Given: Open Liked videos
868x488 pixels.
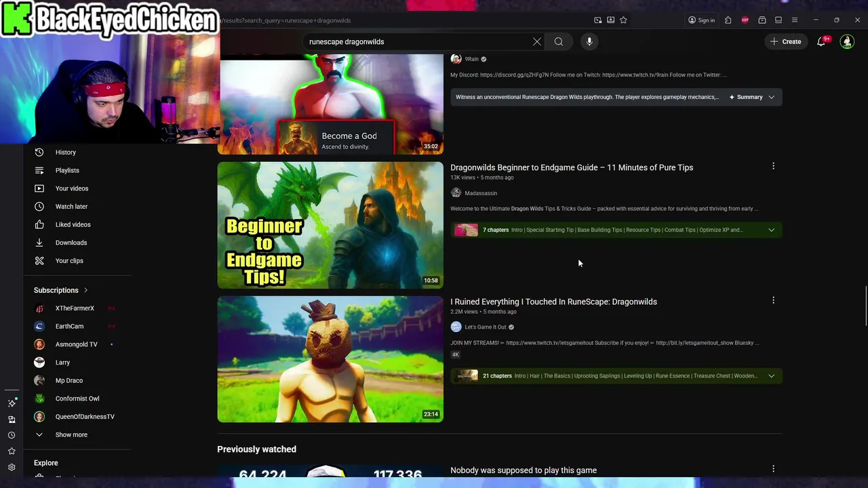Looking at the screenshot, I should tap(77, 224).
